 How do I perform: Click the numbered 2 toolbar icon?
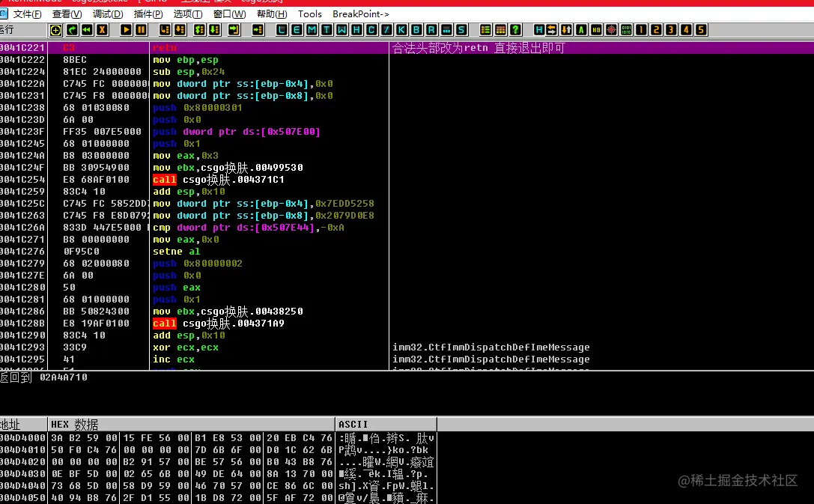[x=656, y=30]
